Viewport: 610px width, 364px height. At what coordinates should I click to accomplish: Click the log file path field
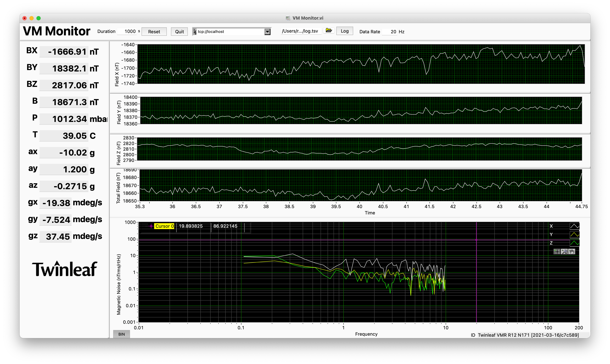301,31
